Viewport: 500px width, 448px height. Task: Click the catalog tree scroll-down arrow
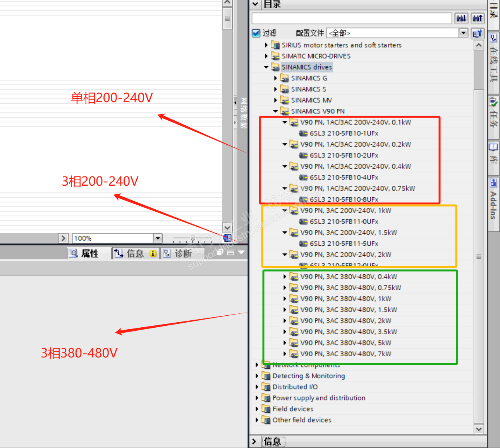coord(479,429)
